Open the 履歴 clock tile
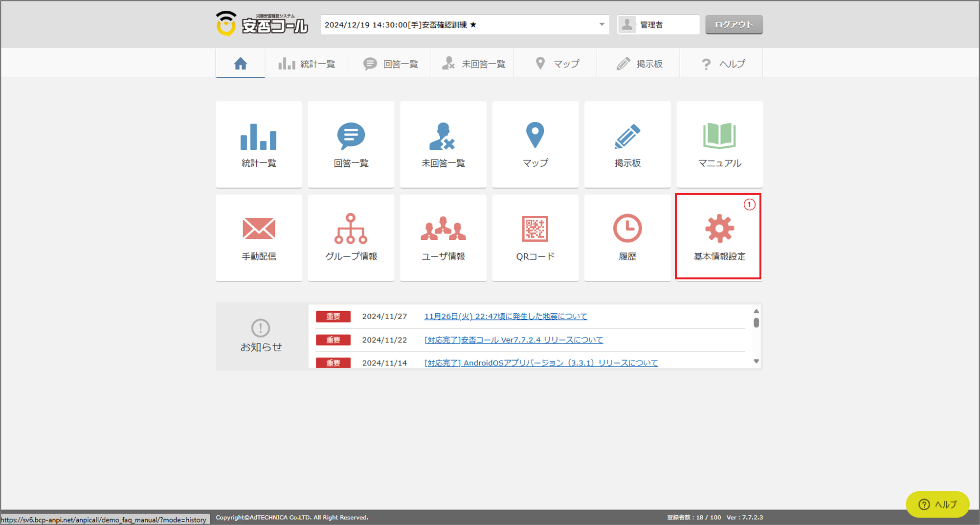 [627, 238]
